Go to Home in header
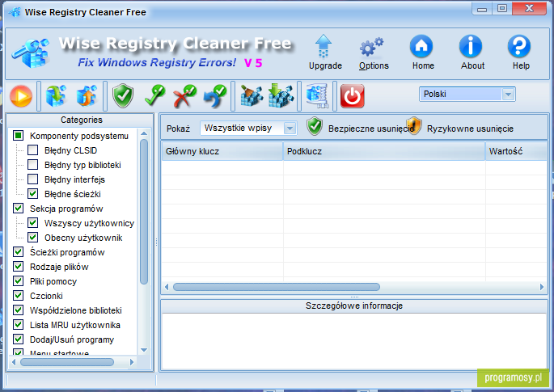The image size is (554, 392). point(422,53)
